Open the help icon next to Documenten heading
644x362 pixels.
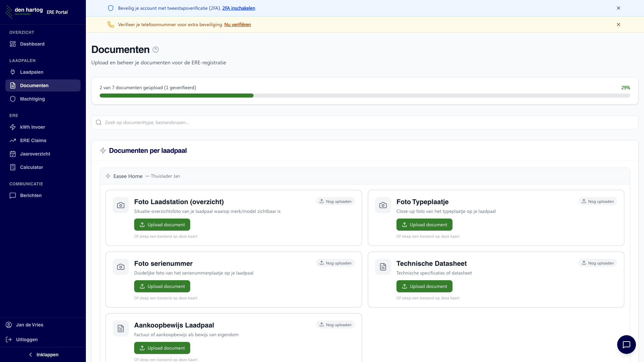(156, 50)
